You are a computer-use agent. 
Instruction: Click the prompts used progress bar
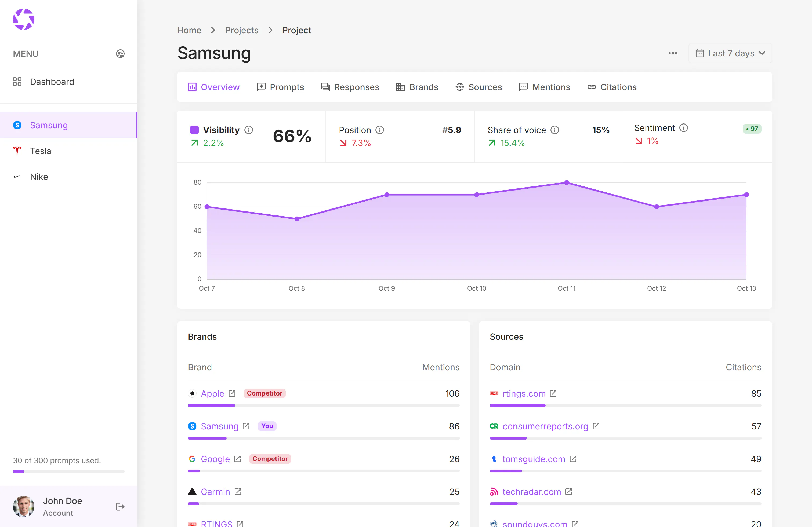point(68,471)
